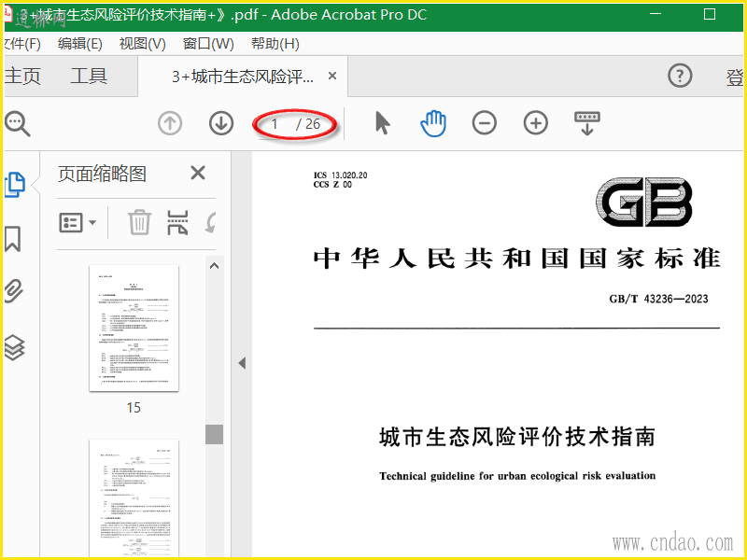This screenshot has width=747, height=560.
Task: Click the page break insert icon
Action: (177, 222)
